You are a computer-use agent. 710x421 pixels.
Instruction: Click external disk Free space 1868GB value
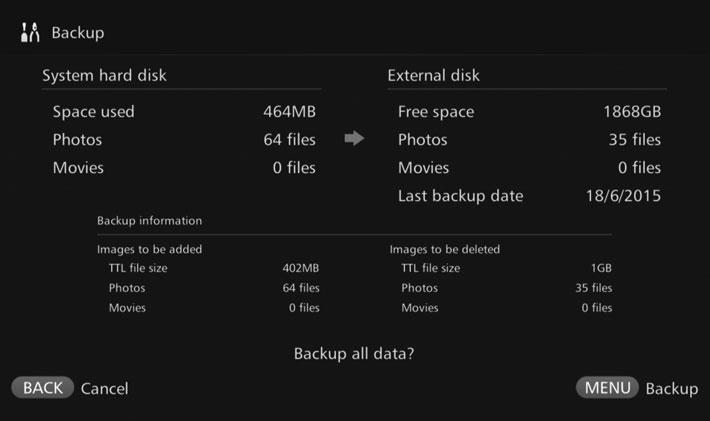[632, 112]
